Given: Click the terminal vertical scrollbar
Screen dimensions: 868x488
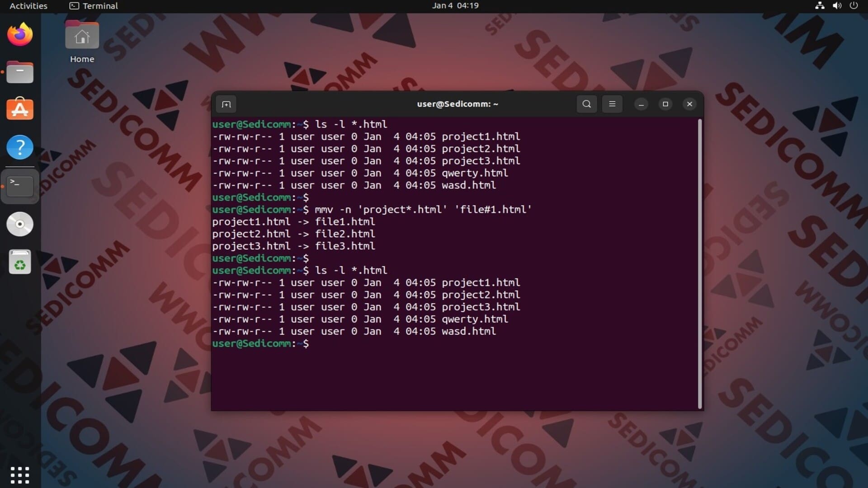Looking at the screenshot, I should point(700,263).
